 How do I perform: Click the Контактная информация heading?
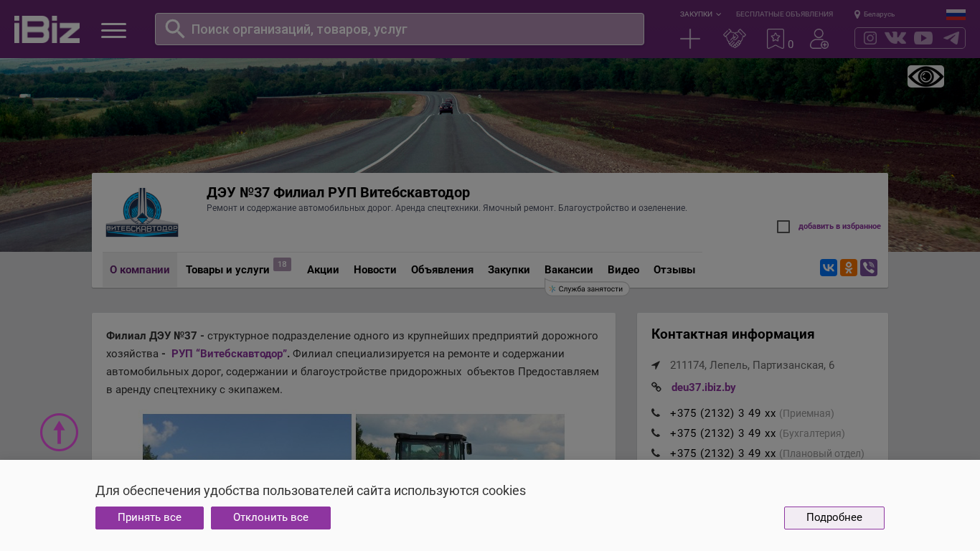point(732,334)
